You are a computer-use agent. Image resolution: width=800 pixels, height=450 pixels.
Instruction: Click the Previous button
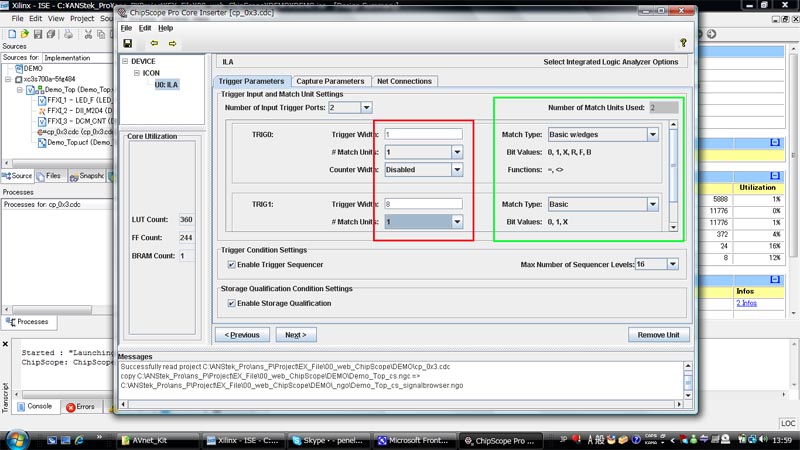[x=242, y=335]
